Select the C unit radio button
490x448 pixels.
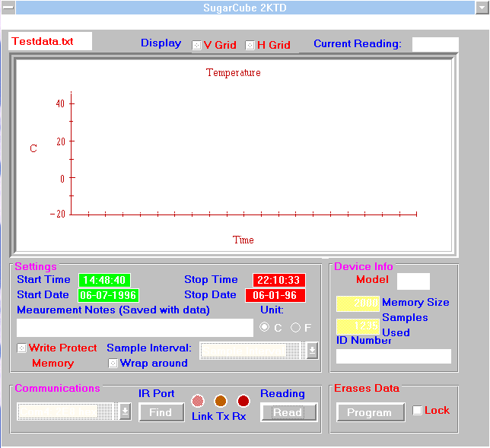coord(264,327)
